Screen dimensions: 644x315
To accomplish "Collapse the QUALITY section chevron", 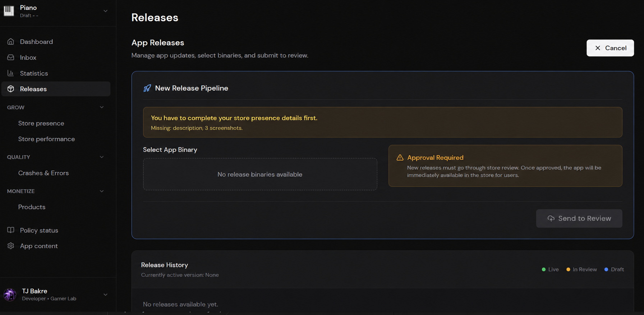I will point(102,157).
